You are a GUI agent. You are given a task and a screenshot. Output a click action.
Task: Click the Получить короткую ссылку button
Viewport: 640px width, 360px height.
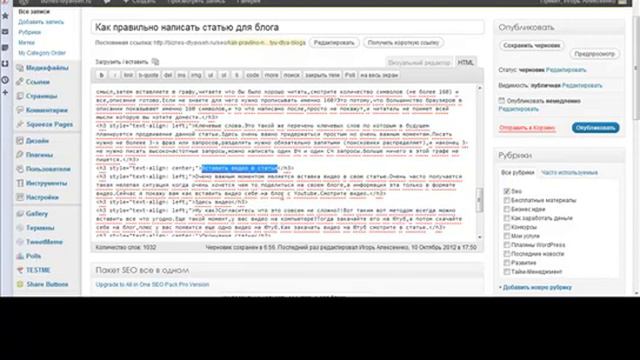coord(403,42)
